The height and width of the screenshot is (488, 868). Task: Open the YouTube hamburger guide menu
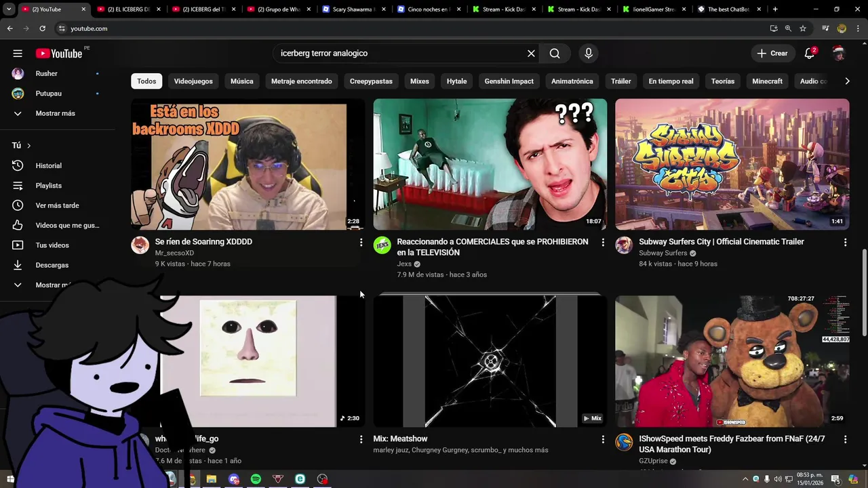tap(18, 54)
